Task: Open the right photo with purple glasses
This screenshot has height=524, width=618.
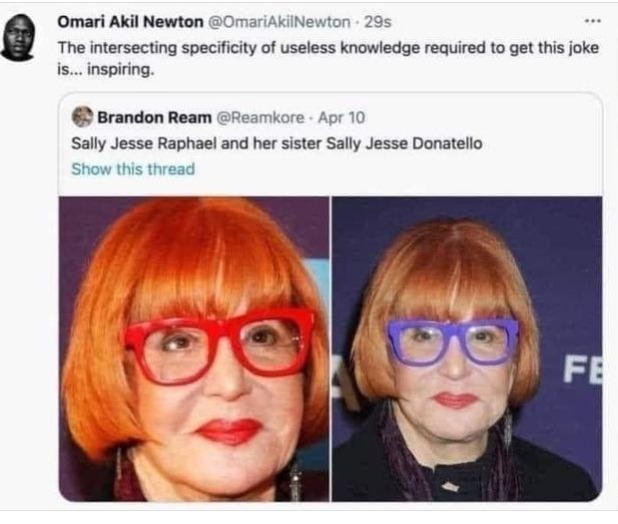Action: click(466, 348)
